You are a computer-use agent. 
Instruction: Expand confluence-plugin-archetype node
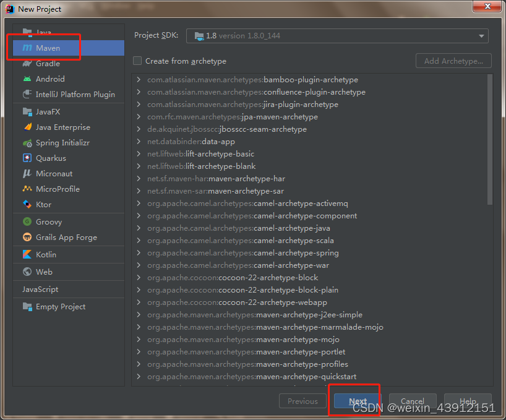coord(139,92)
